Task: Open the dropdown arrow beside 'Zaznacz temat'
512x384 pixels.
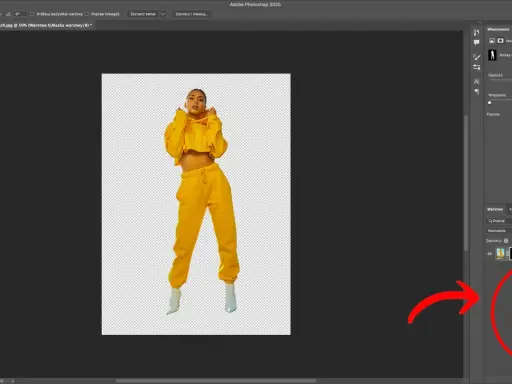Action: click(x=163, y=14)
